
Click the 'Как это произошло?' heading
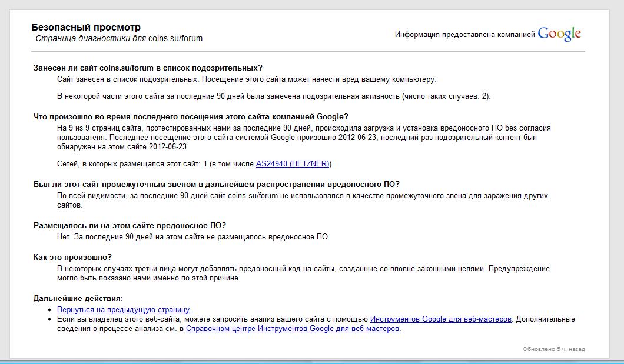click(x=72, y=257)
